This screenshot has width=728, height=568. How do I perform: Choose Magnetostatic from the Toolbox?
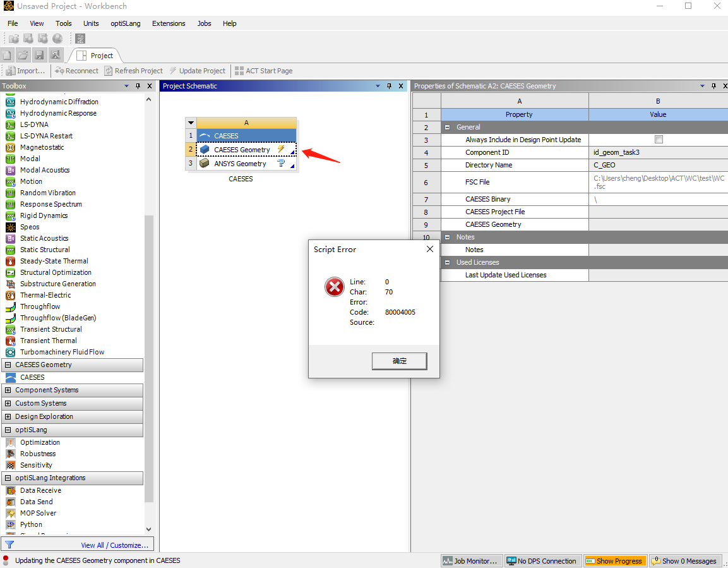click(x=42, y=147)
